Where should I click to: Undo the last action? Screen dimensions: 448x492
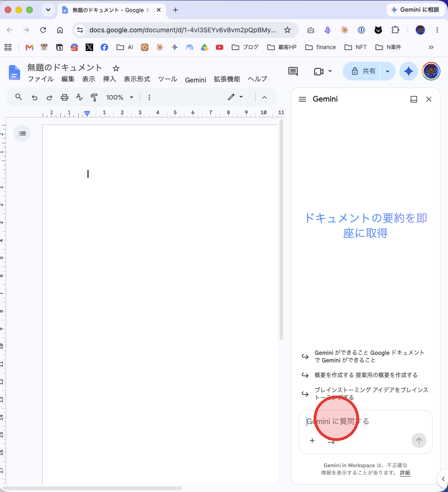pos(35,97)
